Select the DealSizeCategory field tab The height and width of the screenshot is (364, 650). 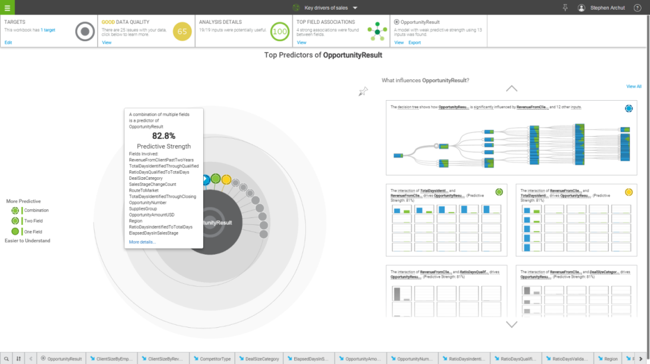point(259,359)
